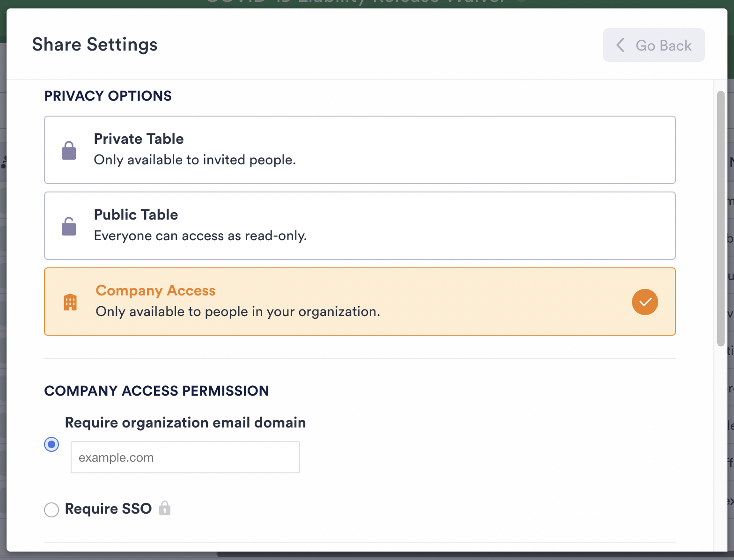Enable the Require SSO radio button
This screenshot has height=560, width=734.
pyautogui.click(x=51, y=509)
